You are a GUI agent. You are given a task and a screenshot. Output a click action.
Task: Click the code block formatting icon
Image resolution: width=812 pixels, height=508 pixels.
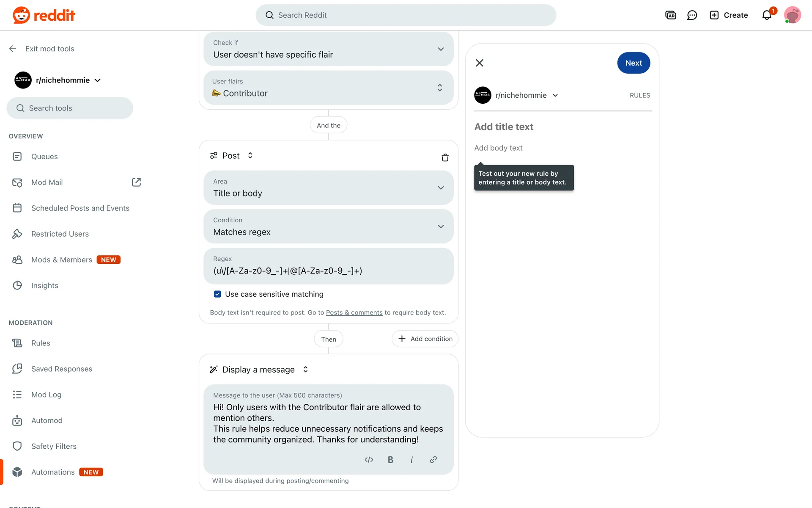click(369, 460)
